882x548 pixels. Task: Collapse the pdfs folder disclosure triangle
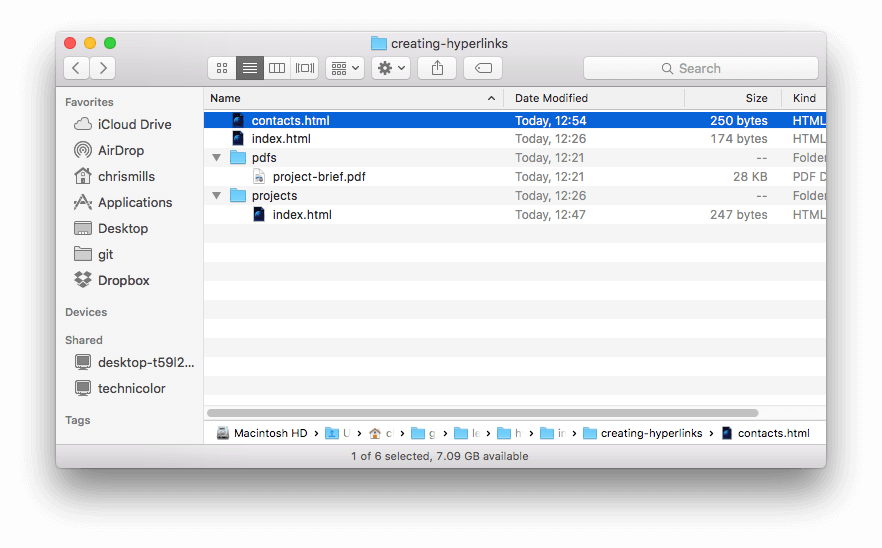[x=216, y=158]
